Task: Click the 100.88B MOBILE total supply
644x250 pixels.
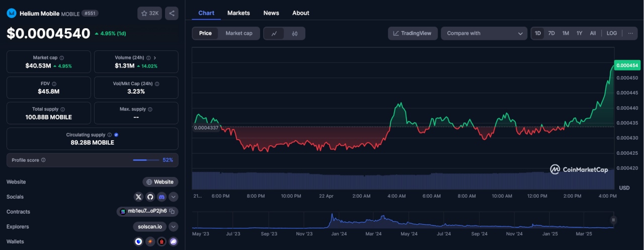Action: point(49,117)
